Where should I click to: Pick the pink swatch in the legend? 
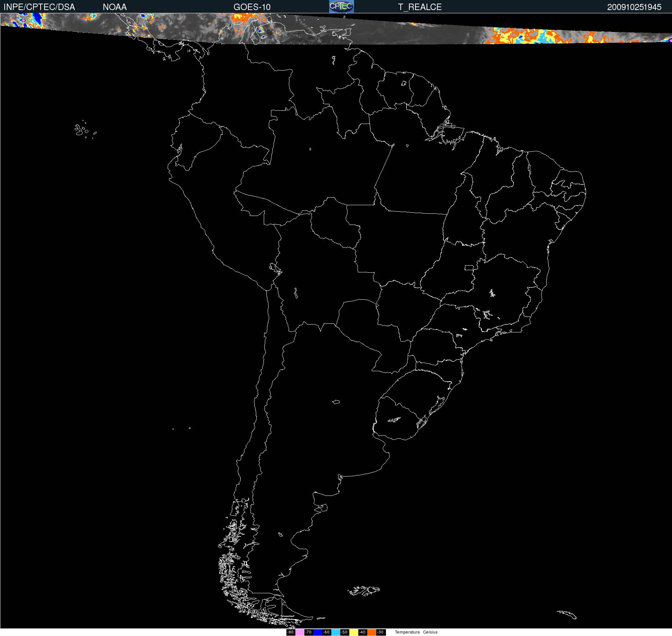coord(300,632)
